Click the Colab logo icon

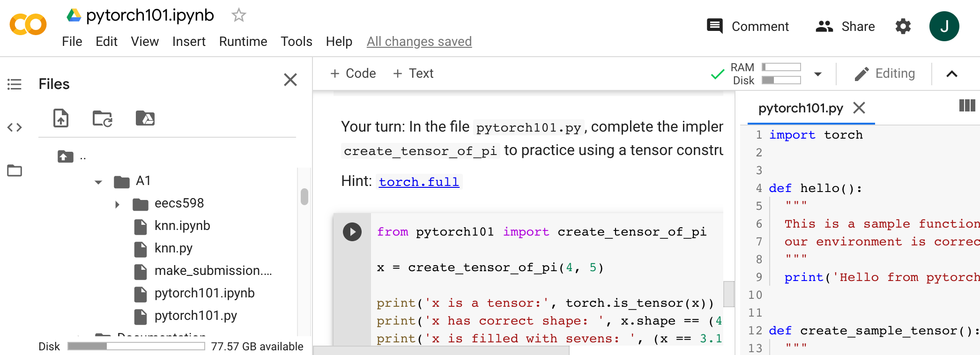[x=28, y=25]
